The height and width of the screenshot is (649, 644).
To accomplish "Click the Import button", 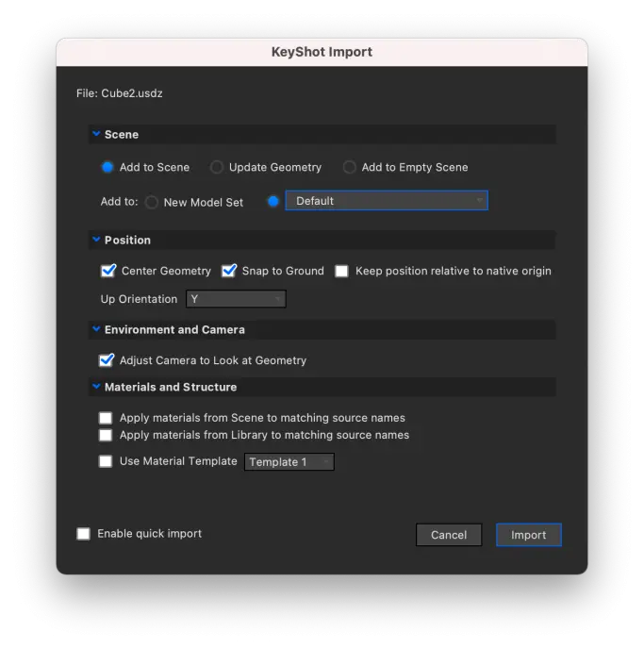I will (529, 535).
